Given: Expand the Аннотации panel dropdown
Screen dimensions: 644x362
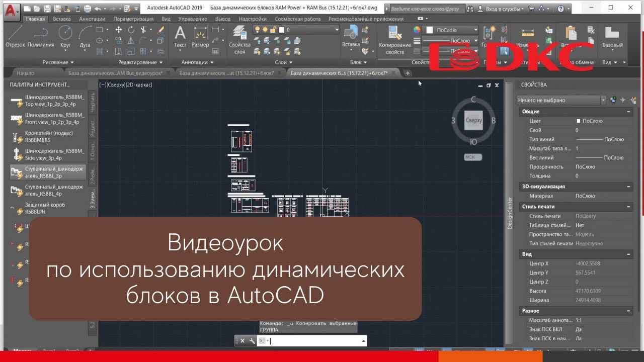Looking at the screenshot, I should click(197, 62).
